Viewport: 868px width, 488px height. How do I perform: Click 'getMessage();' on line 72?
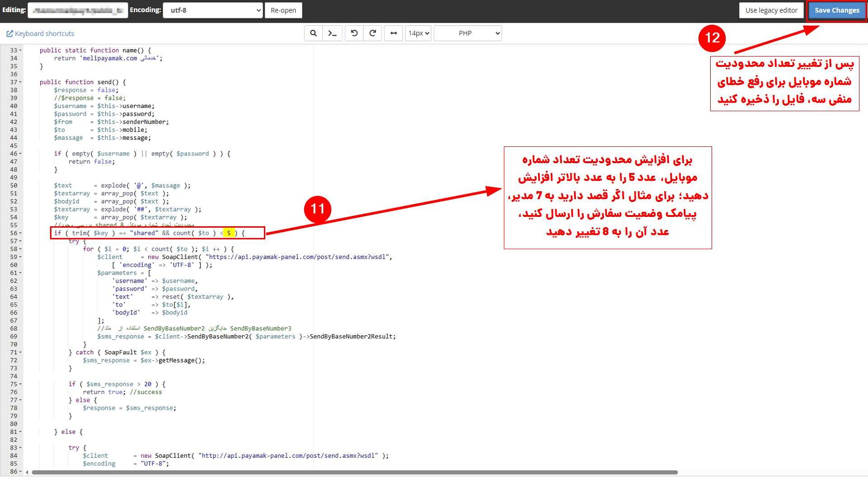182,361
